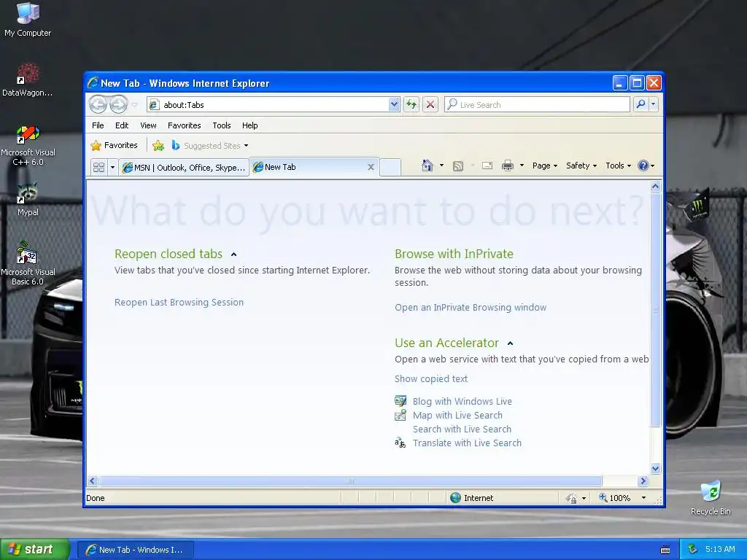Open the Favorites menu in menu bar

tap(184, 125)
